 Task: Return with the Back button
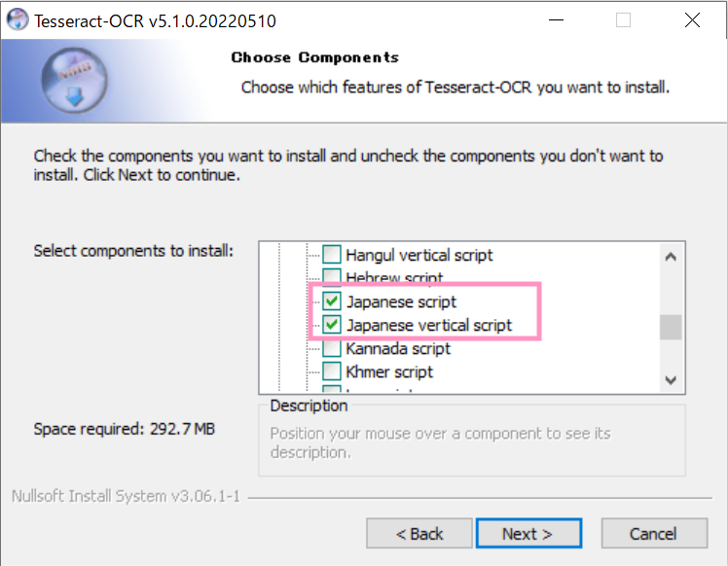pyautogui.click(x=419, y=534)
